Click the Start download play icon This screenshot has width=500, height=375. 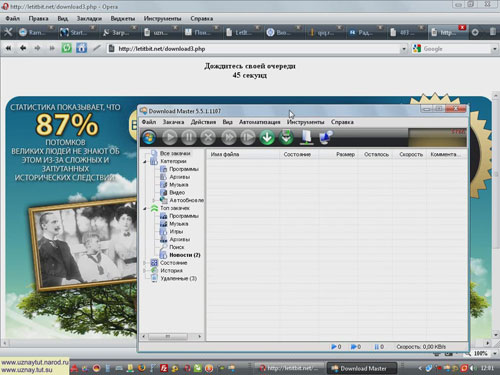[x=170, y=137]
